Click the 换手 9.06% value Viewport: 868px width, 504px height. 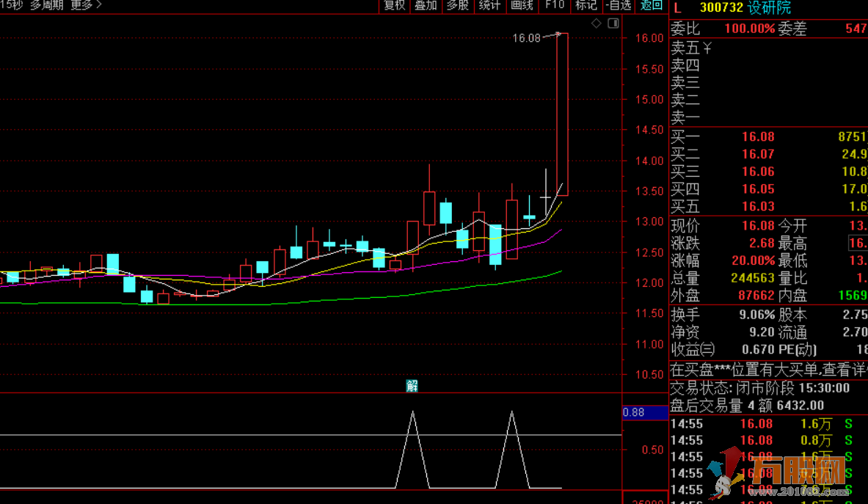(756, 315)
